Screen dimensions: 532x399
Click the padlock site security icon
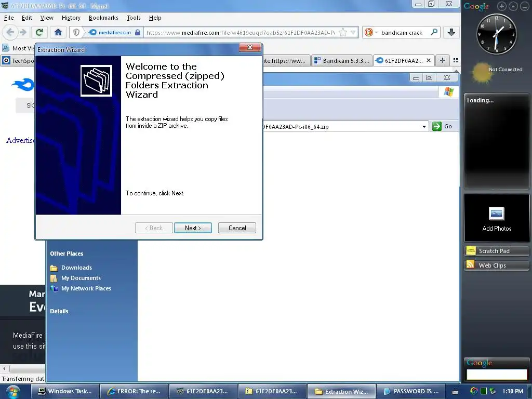pos(137,32)
